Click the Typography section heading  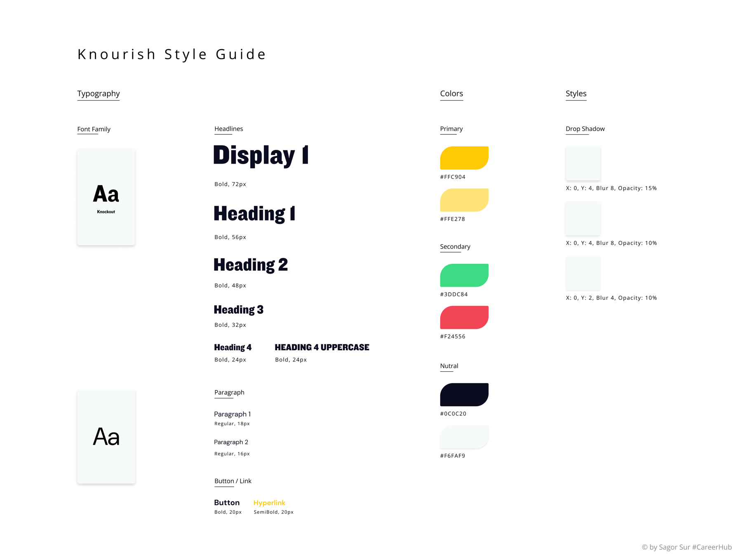(99, 94)
